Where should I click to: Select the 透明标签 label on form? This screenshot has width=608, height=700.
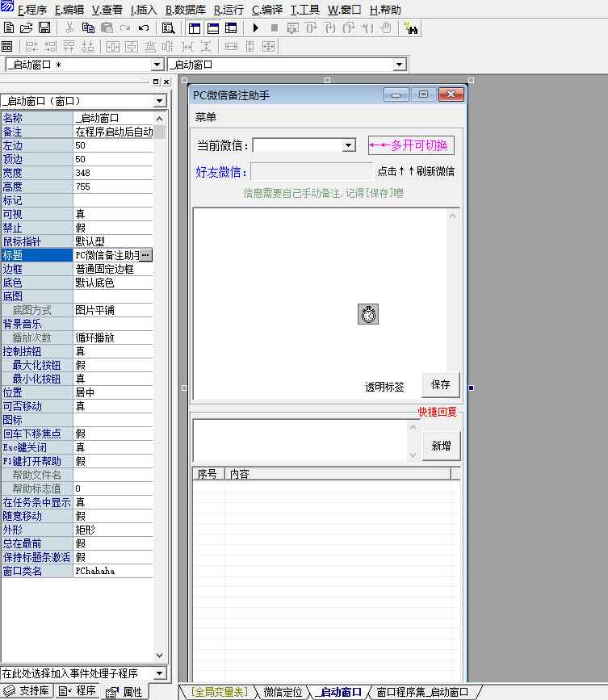click(385, 387)
